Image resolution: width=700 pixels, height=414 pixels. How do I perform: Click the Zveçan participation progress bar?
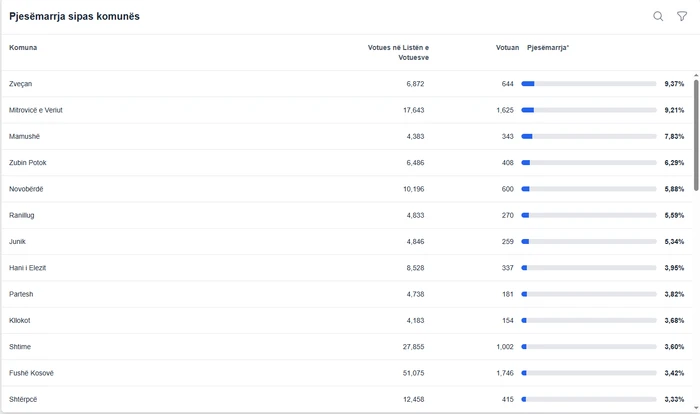pyautogui.click(x=588, y=84)
